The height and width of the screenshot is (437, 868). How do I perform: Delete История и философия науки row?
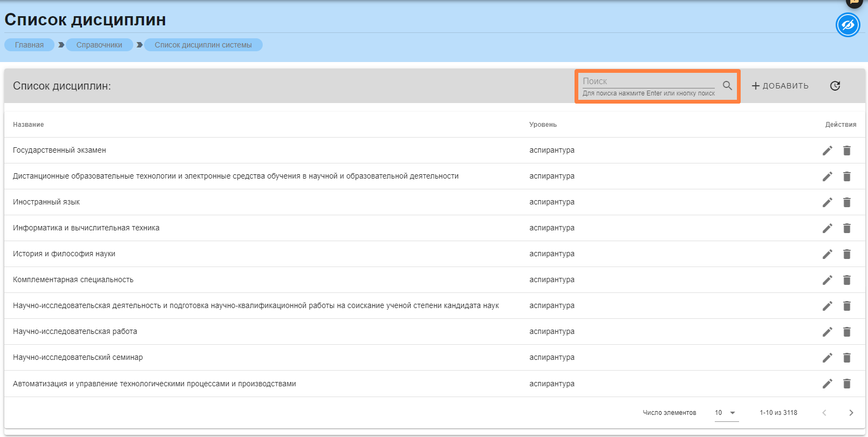pos(847,254)
